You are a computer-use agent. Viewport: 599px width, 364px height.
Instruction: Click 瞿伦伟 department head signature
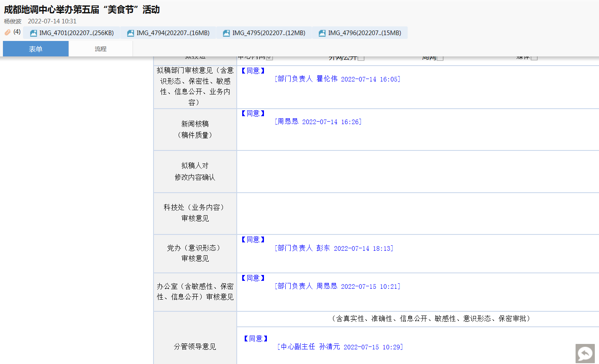327,79
